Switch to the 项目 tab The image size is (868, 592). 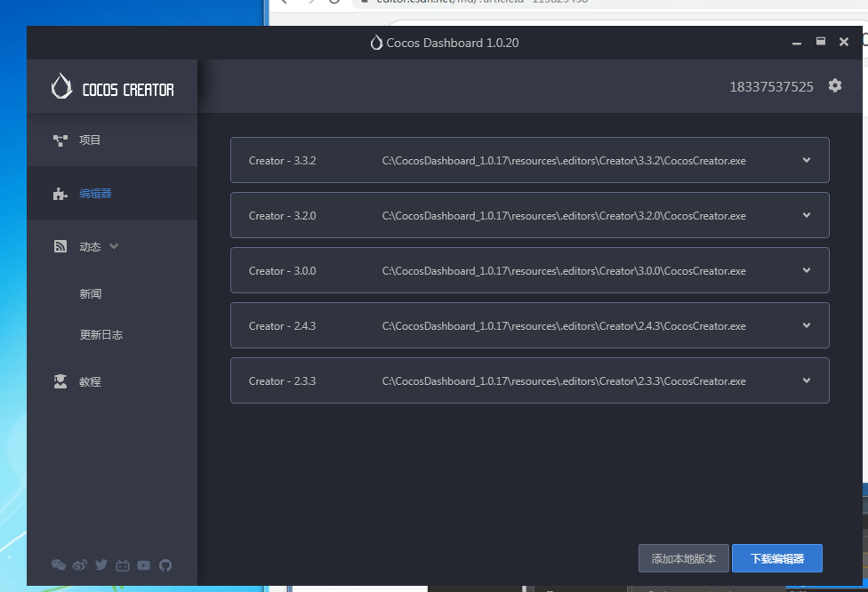pyautogui.click(x=112, y=140)
